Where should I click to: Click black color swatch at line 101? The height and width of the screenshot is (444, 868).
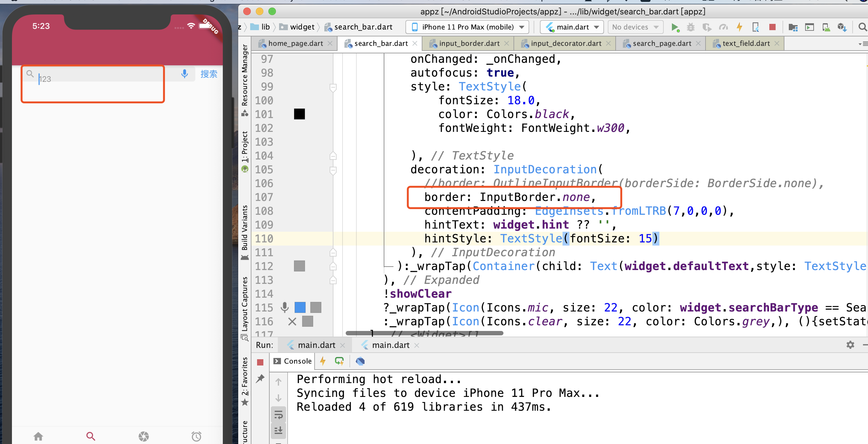coord(299,114)
